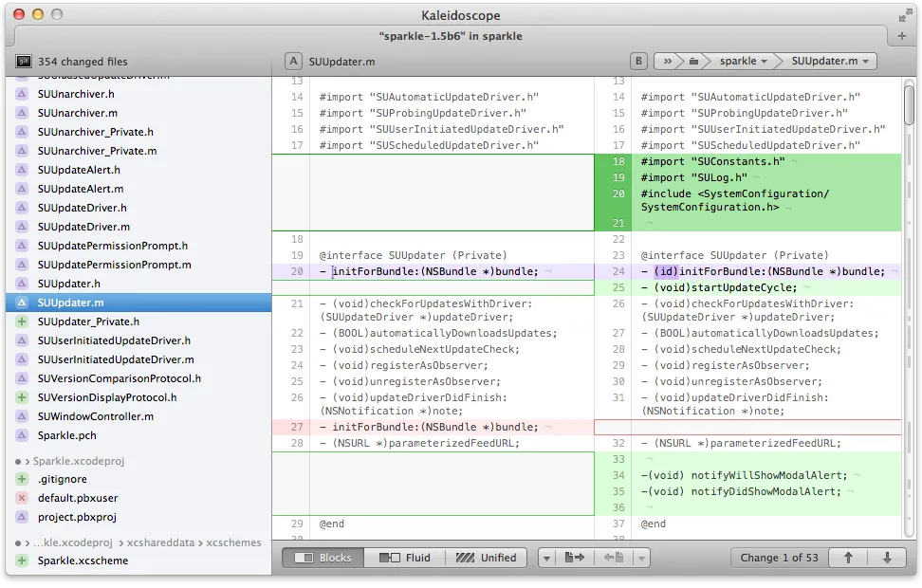Click modified icon next to SUUpdater.m

pos(22,303)
